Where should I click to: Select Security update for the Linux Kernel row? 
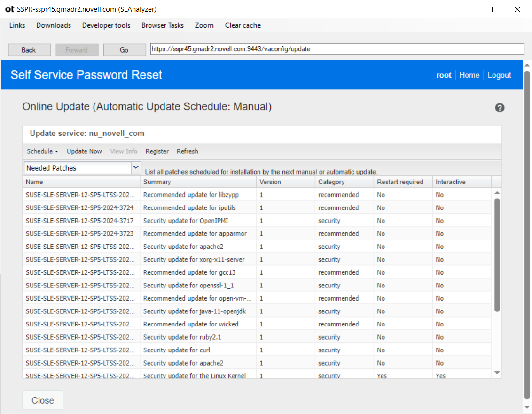tap(257, 375)
